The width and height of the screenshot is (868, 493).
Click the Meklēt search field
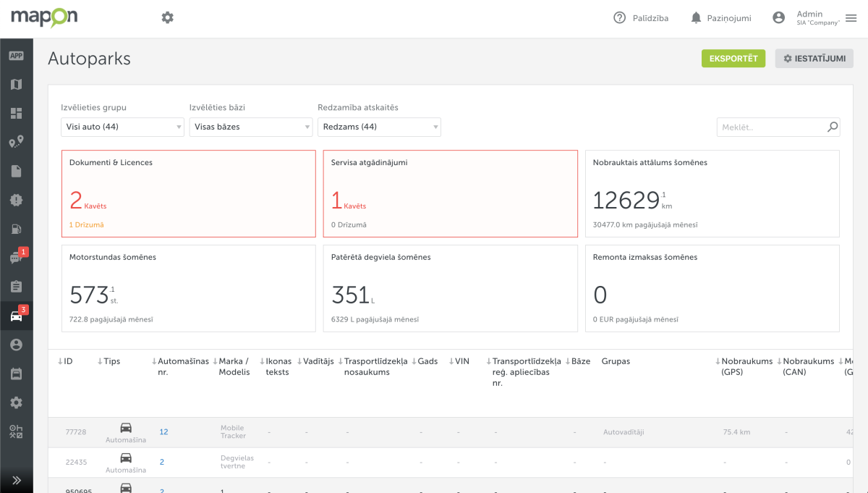[772, 127]
